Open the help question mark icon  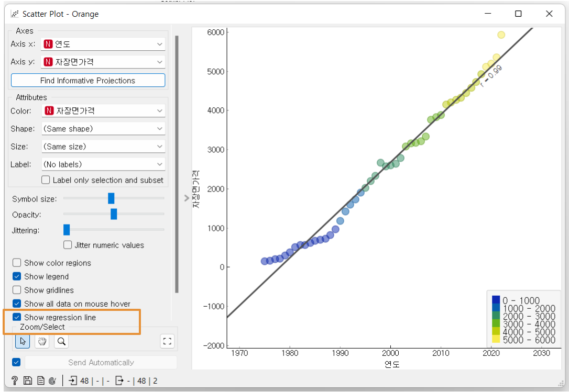(15, 380)
